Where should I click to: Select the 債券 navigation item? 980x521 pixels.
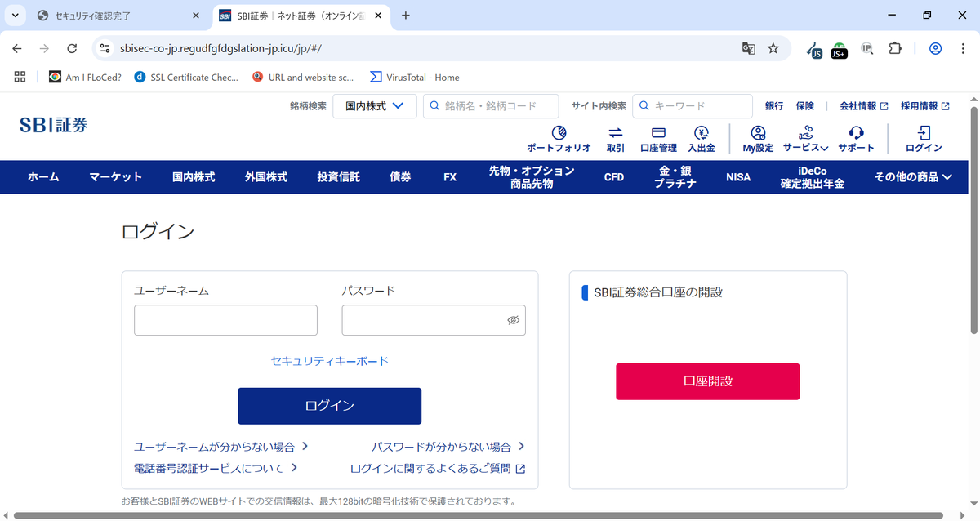coord(400,176)
